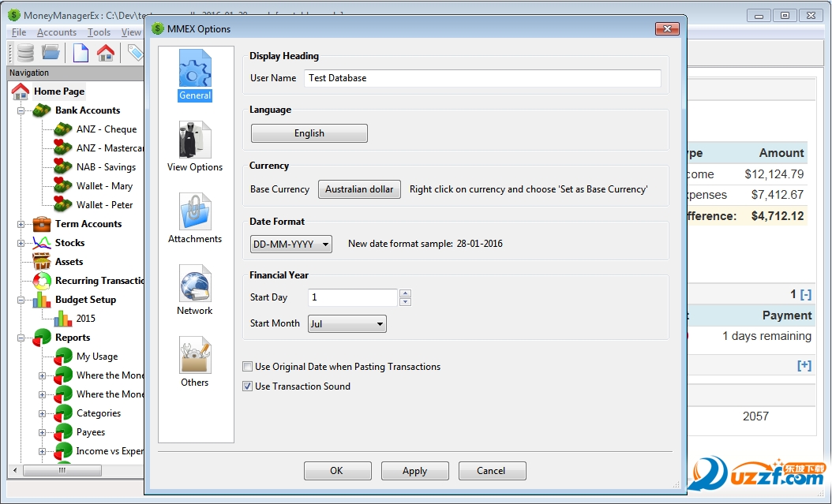Viewport: 832px width, 504px height.
Task: Decrease the Start Day spinner value
Action: pos(406,301)
